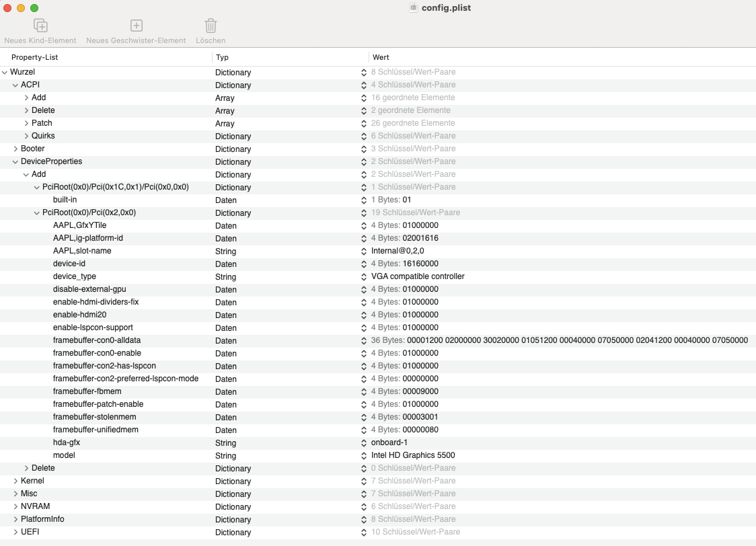Open type stepper for device-id row
756x546 pixels.
tap(363, 264)
